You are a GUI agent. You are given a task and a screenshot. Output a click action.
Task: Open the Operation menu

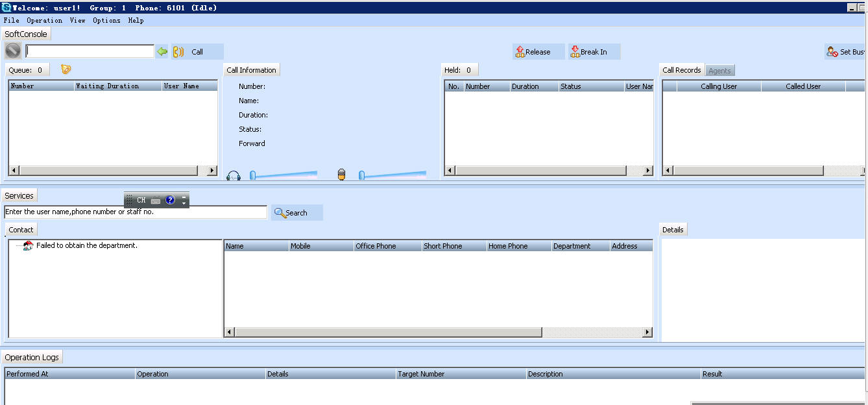pyautogui.click(x=44, y=20)
